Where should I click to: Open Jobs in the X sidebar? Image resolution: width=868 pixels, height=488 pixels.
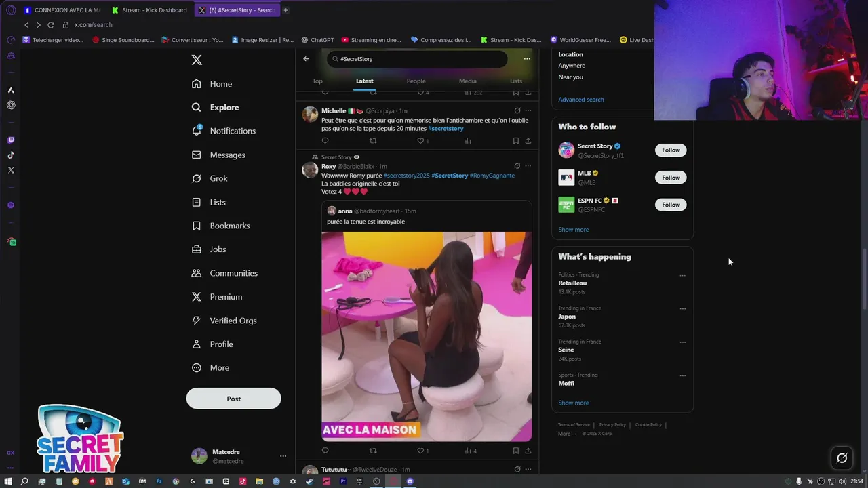coord(209,249)
